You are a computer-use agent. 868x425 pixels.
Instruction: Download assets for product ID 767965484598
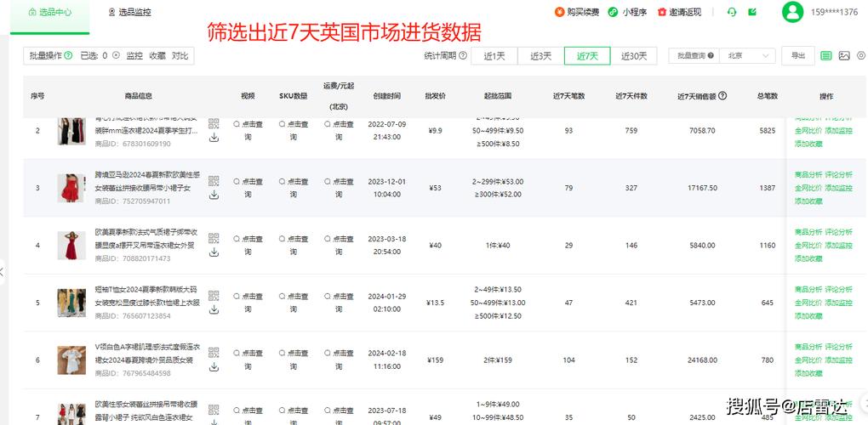tap(214, 367)
